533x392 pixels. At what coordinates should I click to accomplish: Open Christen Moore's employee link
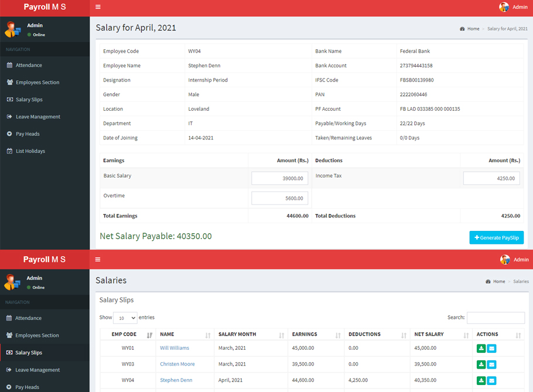[177, 363]
